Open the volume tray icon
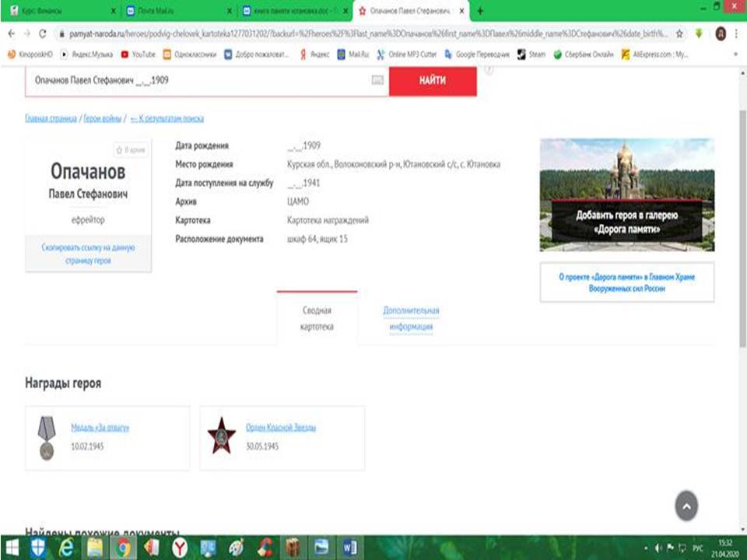Viewport: 747px width, 560px height. [x=658, y=548]
